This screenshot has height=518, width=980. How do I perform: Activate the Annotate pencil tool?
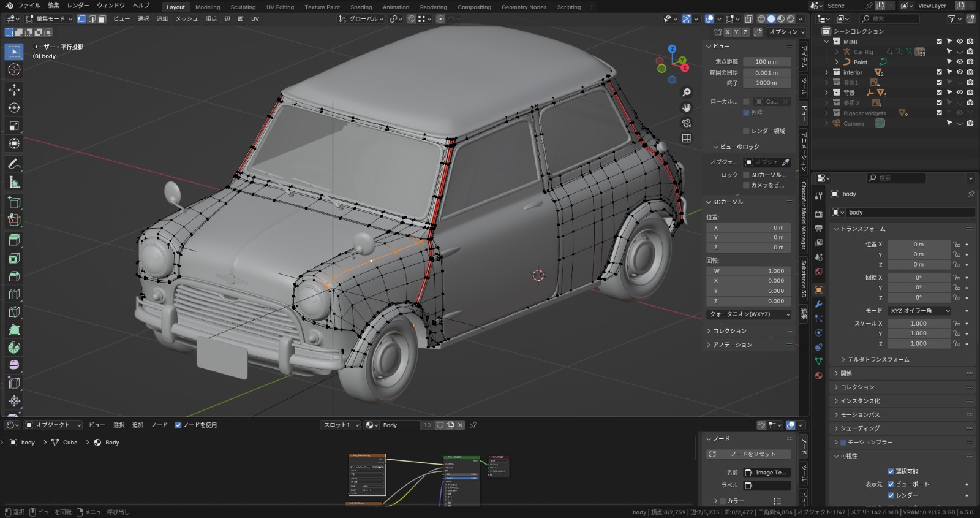click(14, 164)
